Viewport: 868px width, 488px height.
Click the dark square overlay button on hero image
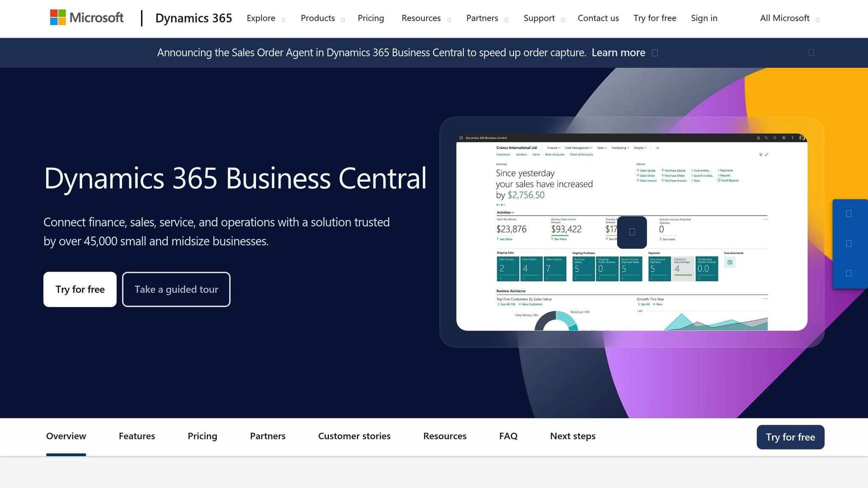tap(632, 232)
